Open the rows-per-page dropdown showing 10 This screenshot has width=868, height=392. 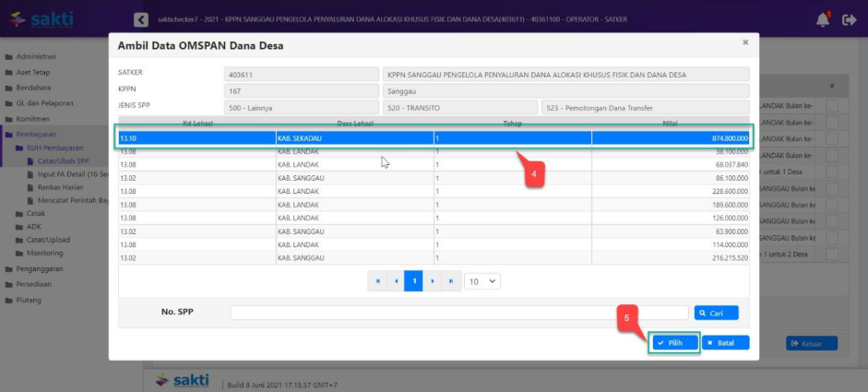click(481, 280)
